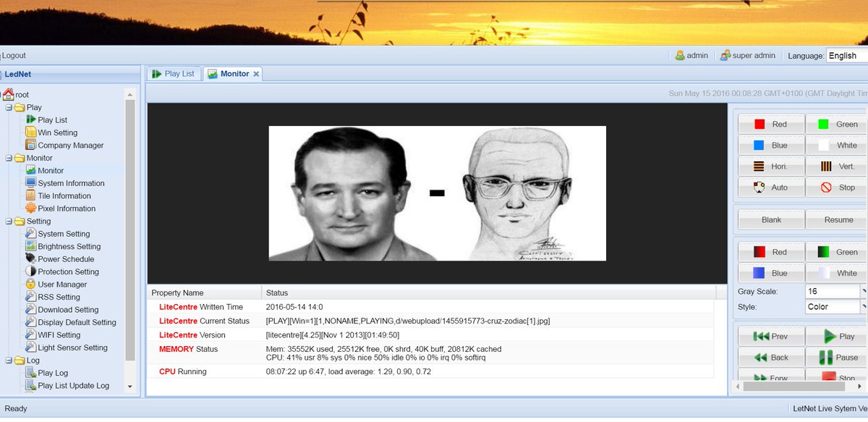
Task: Click the Property Name column header
Action: 204,292
